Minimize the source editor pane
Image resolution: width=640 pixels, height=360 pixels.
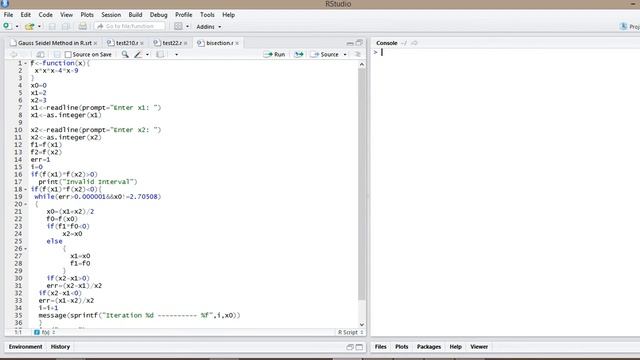[350, 43]
